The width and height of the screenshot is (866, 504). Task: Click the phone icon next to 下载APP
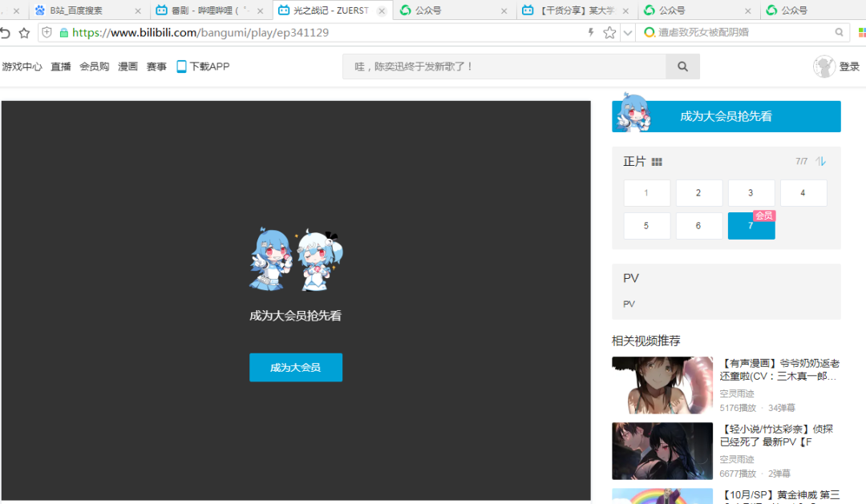(181, 67)
